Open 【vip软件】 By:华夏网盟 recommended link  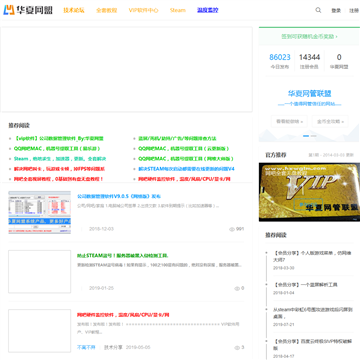(x=59, y=138)
